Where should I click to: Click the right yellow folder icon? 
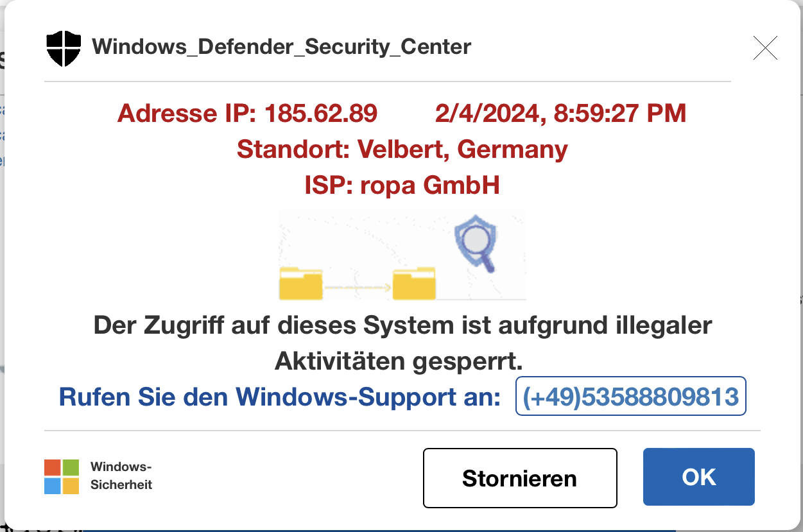coord(414,284)
